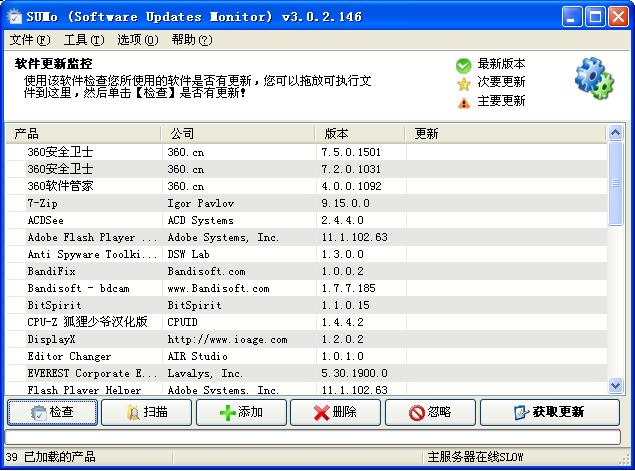Sort by the 公司 column header
This screenshot has height=471, width=635.
point(238,134)
